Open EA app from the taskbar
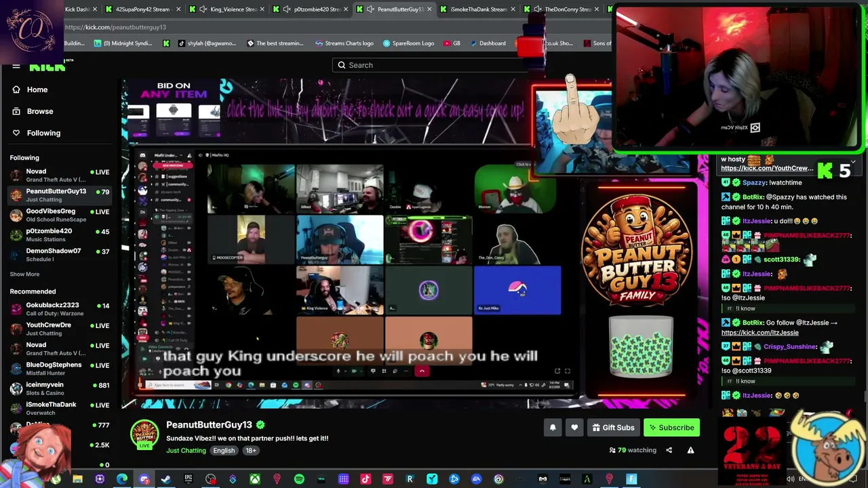The height and width of the screenshot is (488, 868). tap(476, 479)
